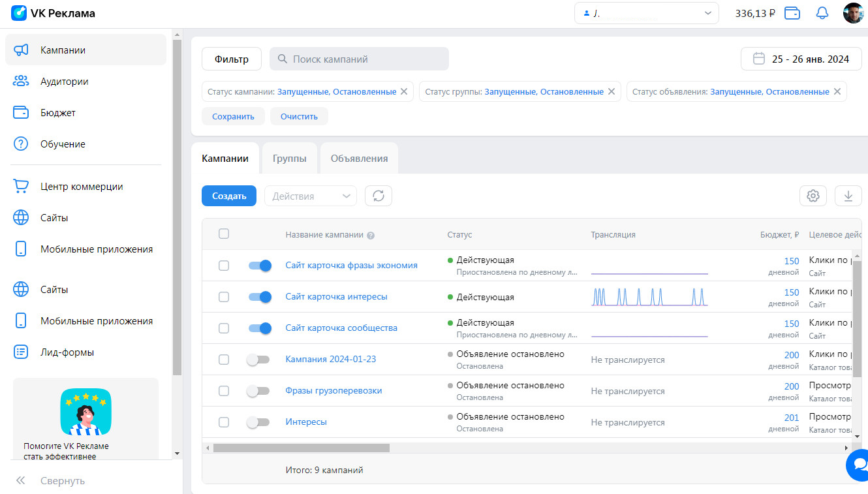The height and width of the screenshot is (494, 868).
Task: Click the "Поиск кампаний" search field
Action: pos(359,59)
